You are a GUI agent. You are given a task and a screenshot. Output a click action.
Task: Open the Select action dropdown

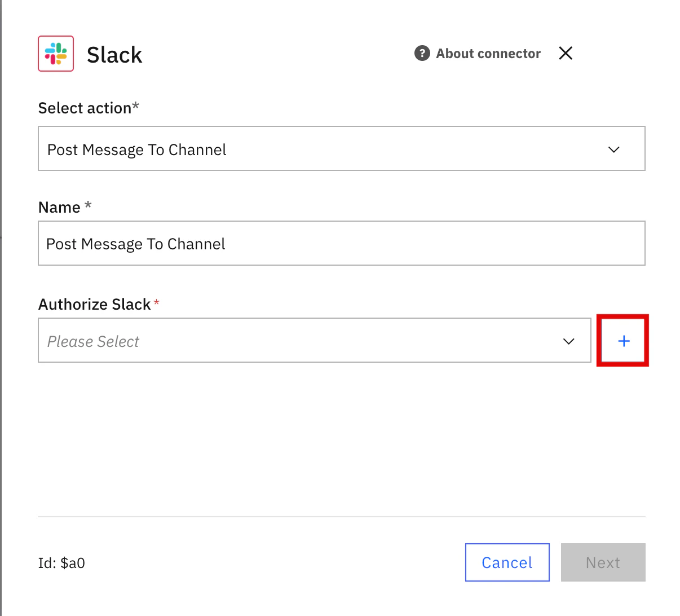[x=342, y=148]
